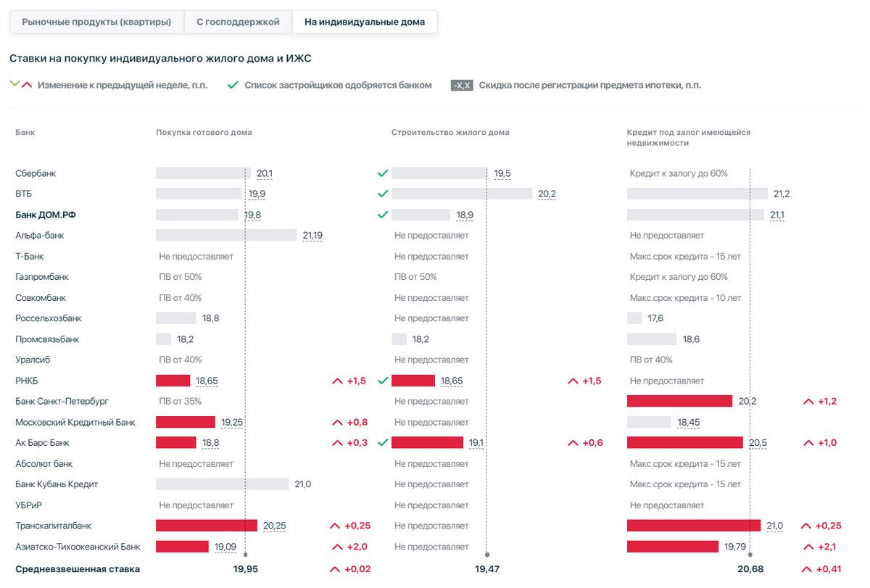
Task: Click the Сбербанк bank name
Action: 36,173
